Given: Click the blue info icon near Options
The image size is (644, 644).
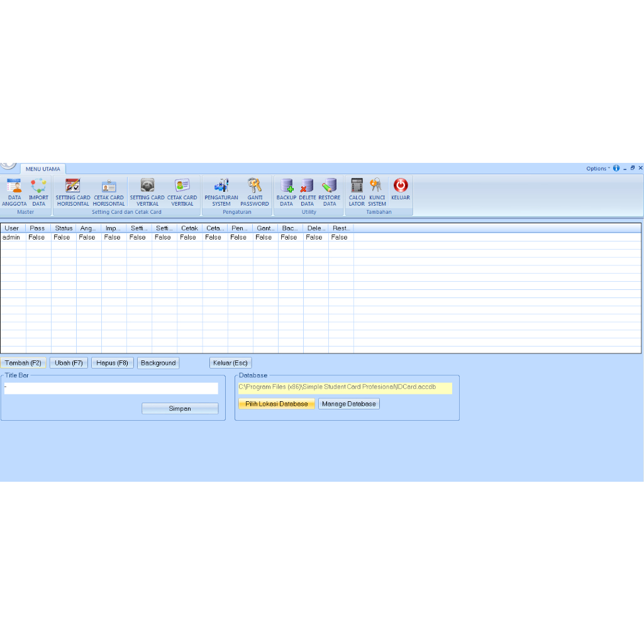Looking at the screenshot, I should (616, 168).
